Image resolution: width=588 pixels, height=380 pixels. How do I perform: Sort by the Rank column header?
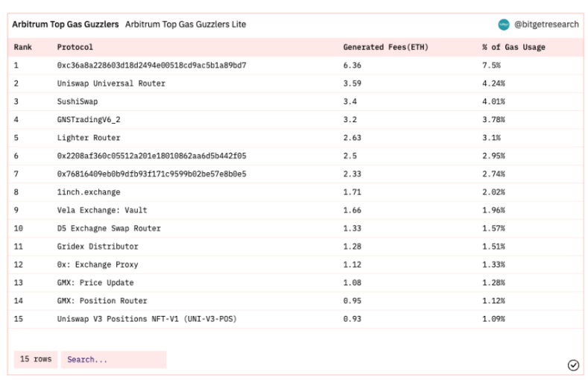coord(23,47)
